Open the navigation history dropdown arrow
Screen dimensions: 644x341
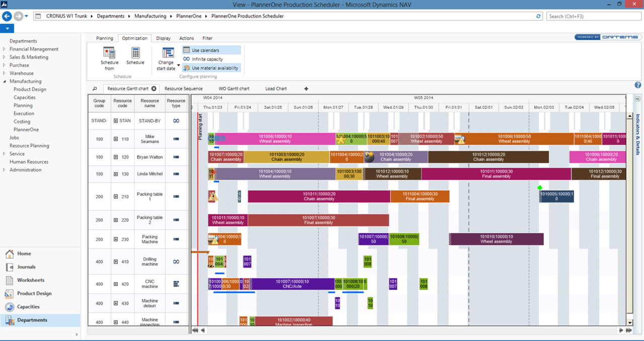(x=27, y=16)
